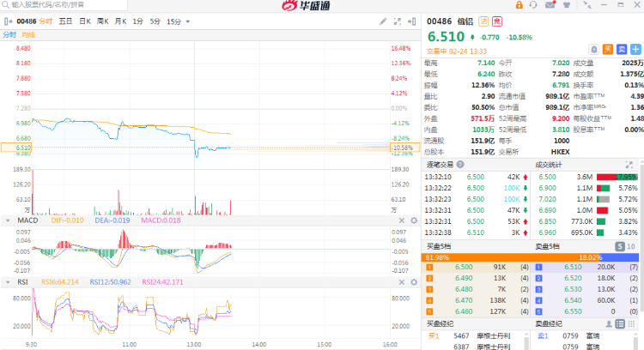The height and width of the screenshot is (350, 644).
Task: Select bid level 1 row at 6.500
Action: point(477,267)
